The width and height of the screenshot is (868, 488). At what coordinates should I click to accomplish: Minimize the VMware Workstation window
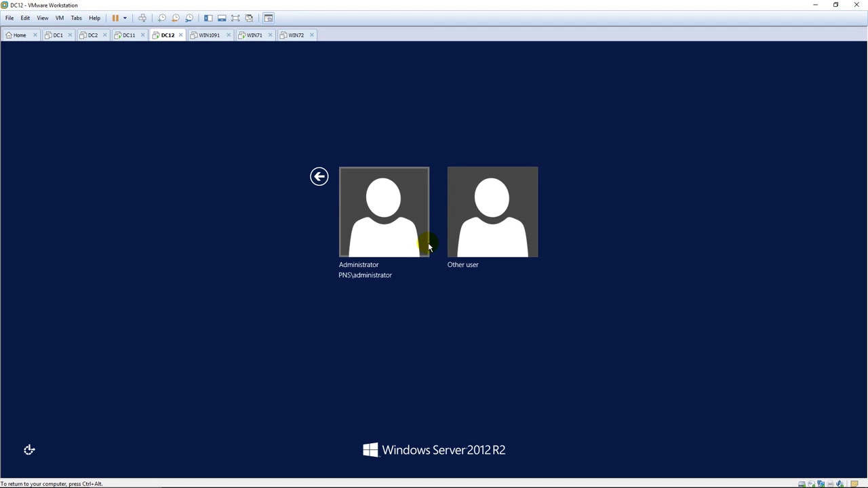click(x=815, y=5)
